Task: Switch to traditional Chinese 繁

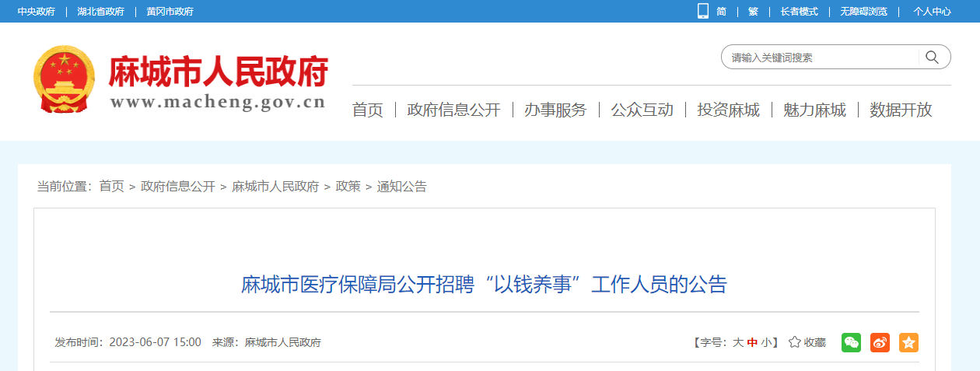Action: tap(753, 12)
